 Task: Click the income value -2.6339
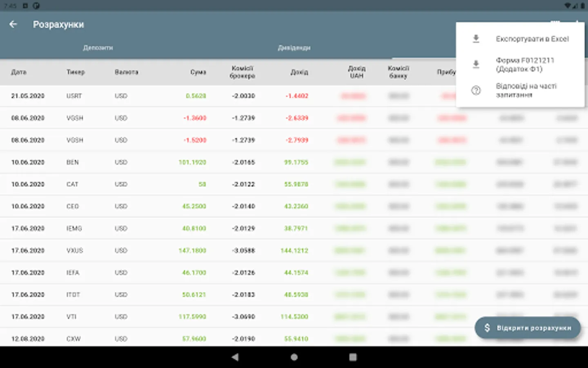(x=297, y=118)
